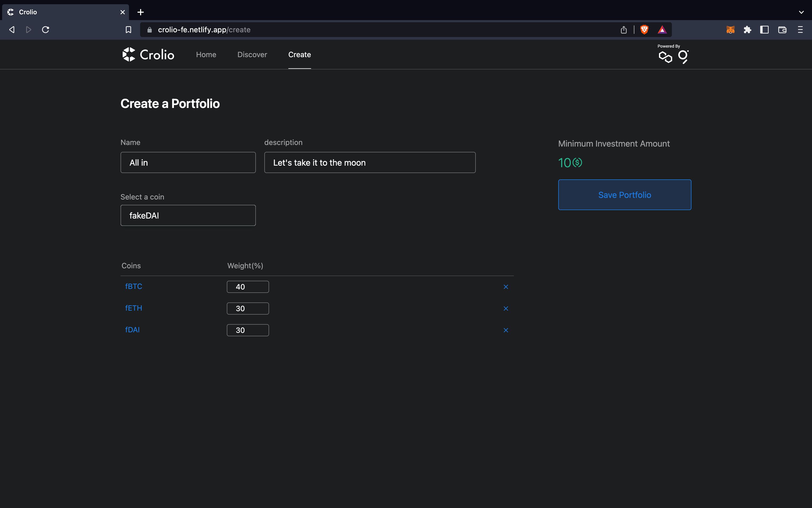This screenshot has width=812, height=508.
Task: Click the fDAI coin link
Action: pyautogui.click(x=132, y=330)
